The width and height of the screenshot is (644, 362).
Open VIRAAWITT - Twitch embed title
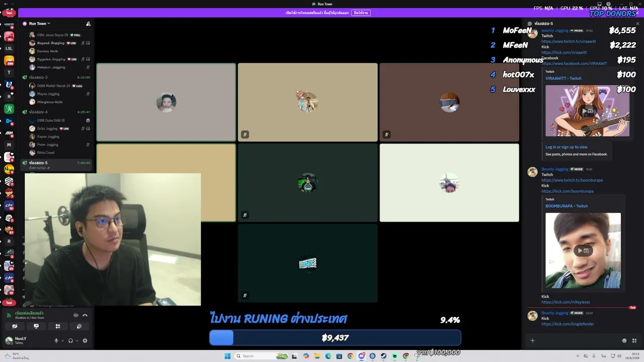(563, 78)
